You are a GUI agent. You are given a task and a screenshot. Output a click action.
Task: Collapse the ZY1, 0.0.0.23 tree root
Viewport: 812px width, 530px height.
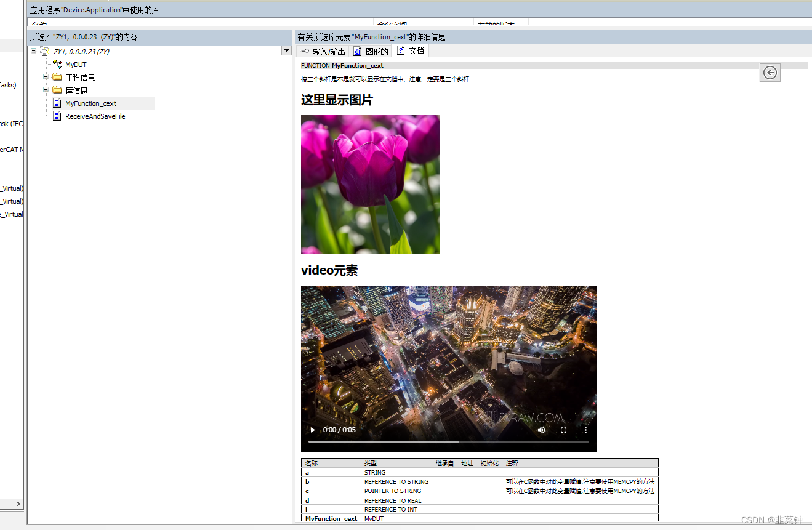point(33,51)
